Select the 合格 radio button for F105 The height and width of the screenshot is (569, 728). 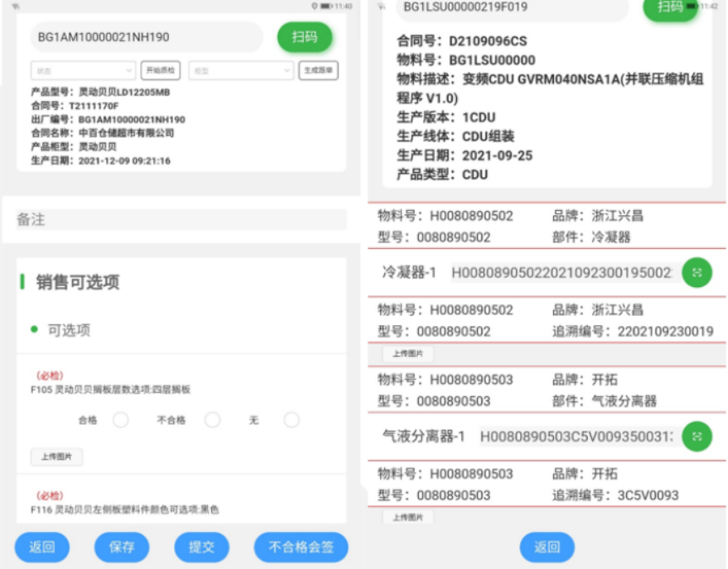[121, 420]
